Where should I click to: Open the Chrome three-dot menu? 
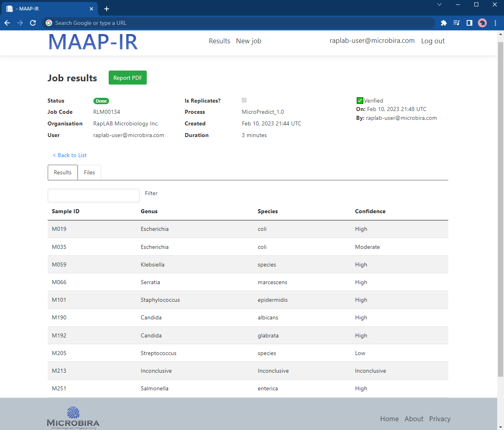tap(496, 23)
